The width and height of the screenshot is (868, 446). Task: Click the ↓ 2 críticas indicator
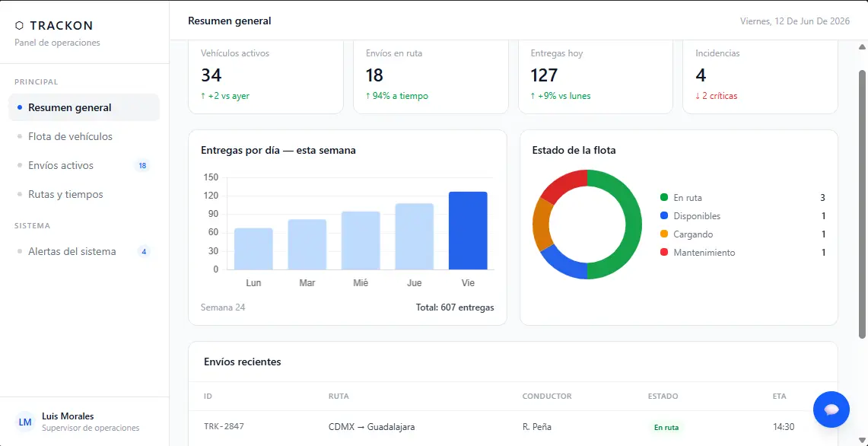(717, 96)
